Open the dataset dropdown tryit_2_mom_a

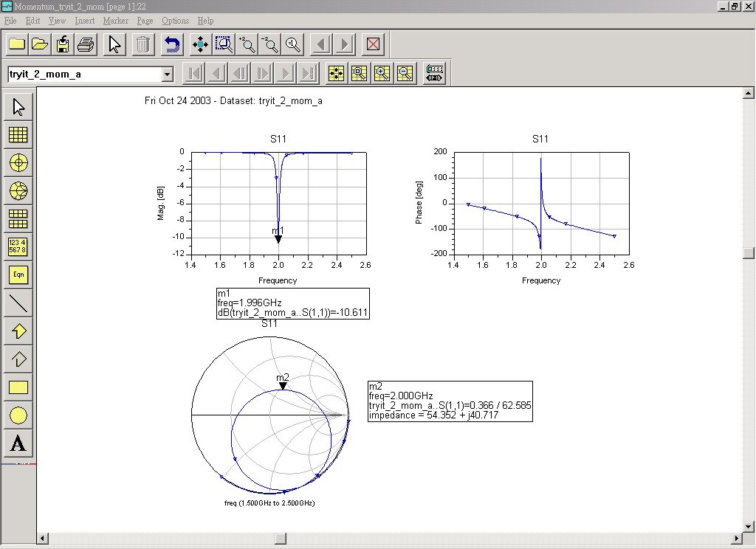coord(168,75)
